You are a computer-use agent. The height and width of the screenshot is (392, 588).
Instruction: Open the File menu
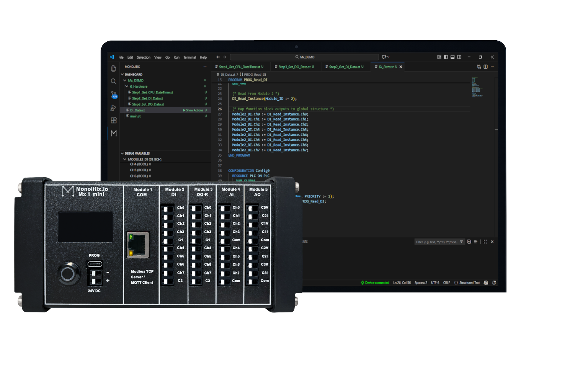coord(121,57)
